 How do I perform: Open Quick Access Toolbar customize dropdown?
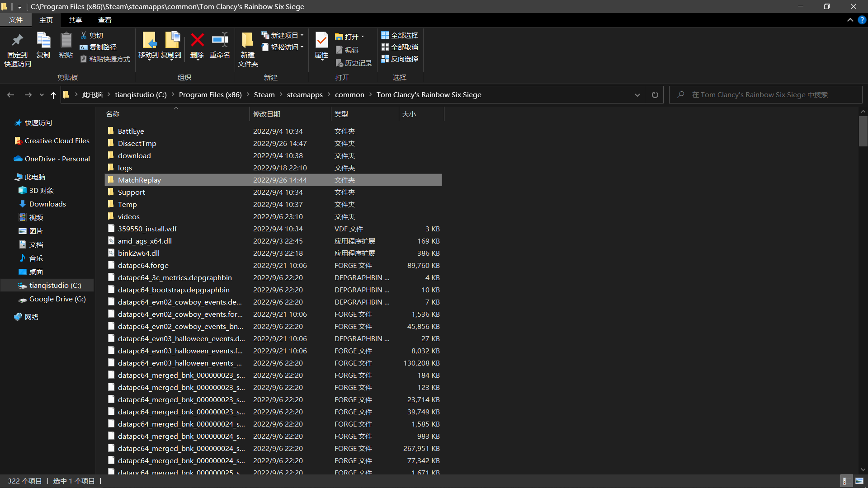click(x=19, y=7)
